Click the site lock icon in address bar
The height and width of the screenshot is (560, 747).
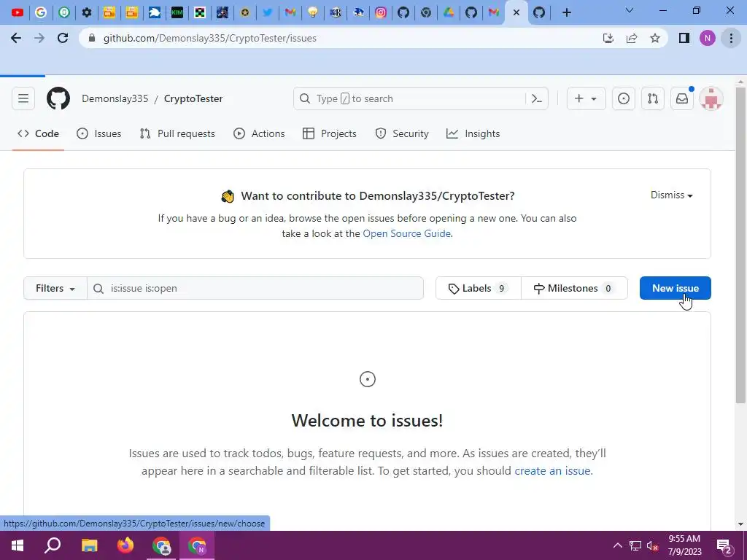[x=92, y=38]
